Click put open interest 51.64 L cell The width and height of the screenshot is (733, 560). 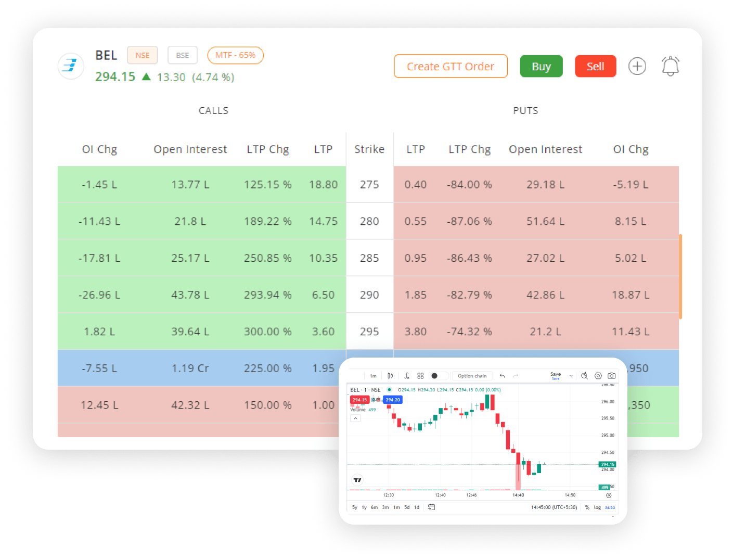coord(545,221)
